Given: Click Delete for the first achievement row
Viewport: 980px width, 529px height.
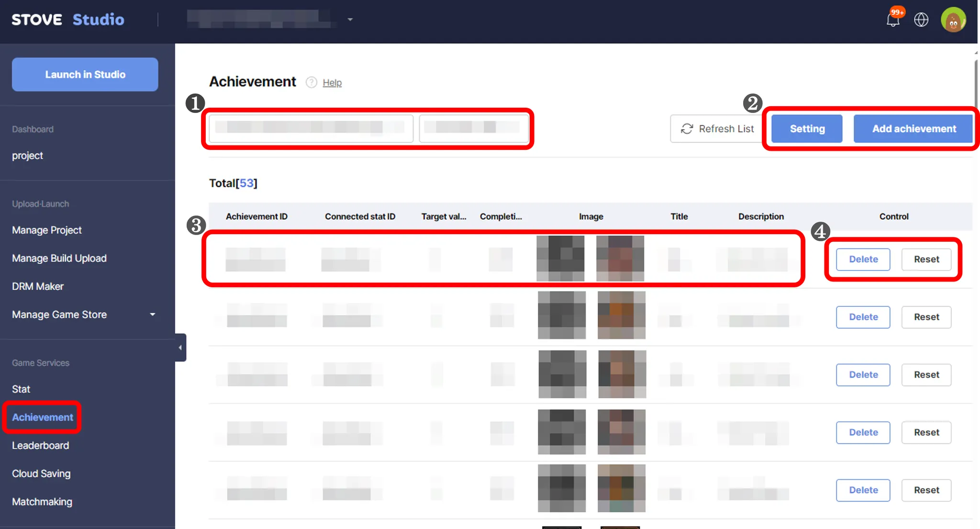Looking at the screenshot, I should (863, 259).
